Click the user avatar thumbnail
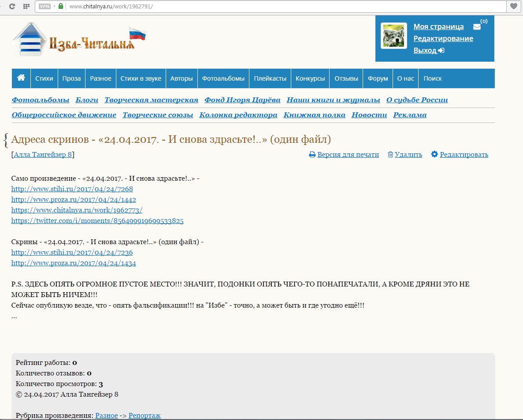 point(393,36)
